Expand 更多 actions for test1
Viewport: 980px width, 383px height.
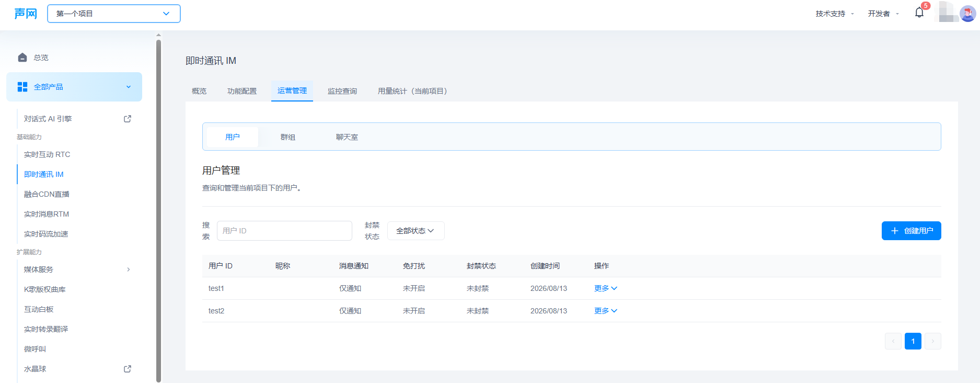click(x=606, y=288)
